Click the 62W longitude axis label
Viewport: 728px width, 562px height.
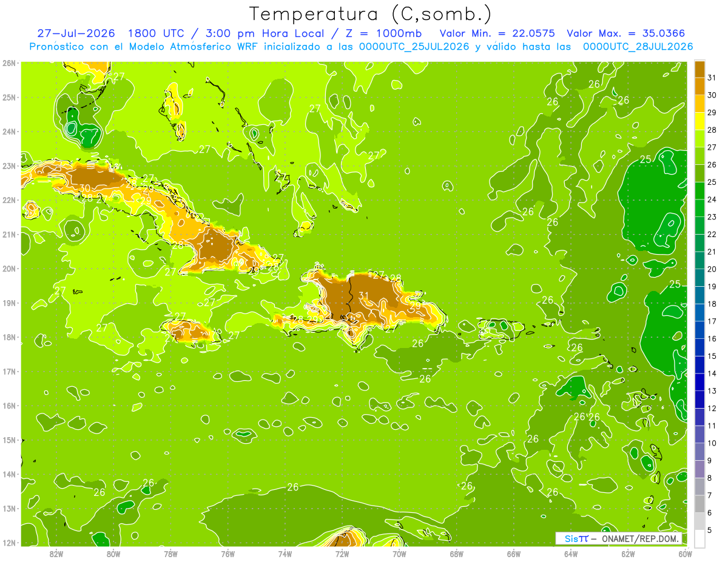[x=628, y=554]
